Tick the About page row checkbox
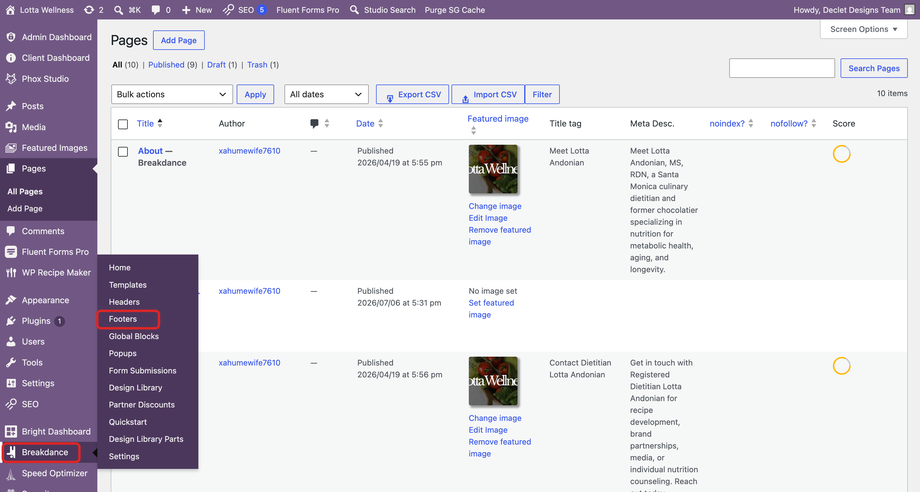The height and width of the screenshot is (492, 920). 123,152
